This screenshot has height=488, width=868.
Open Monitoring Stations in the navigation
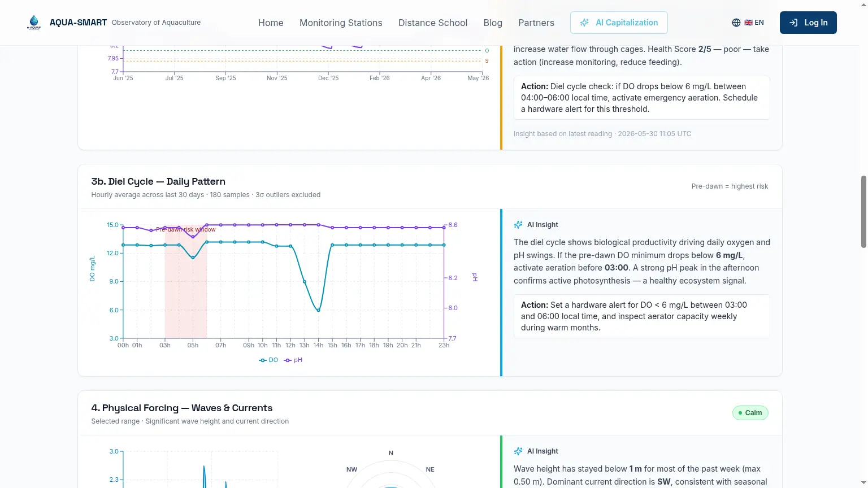(341, 23)
